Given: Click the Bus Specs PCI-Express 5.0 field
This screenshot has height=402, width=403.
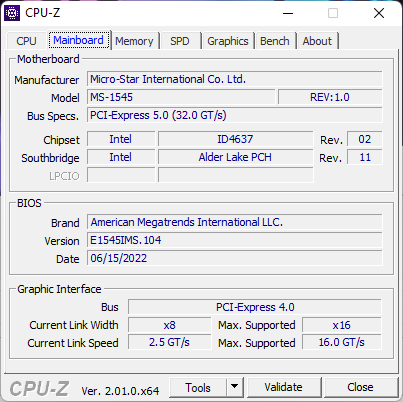Looking at the screenshot, I should coord(235,115).
